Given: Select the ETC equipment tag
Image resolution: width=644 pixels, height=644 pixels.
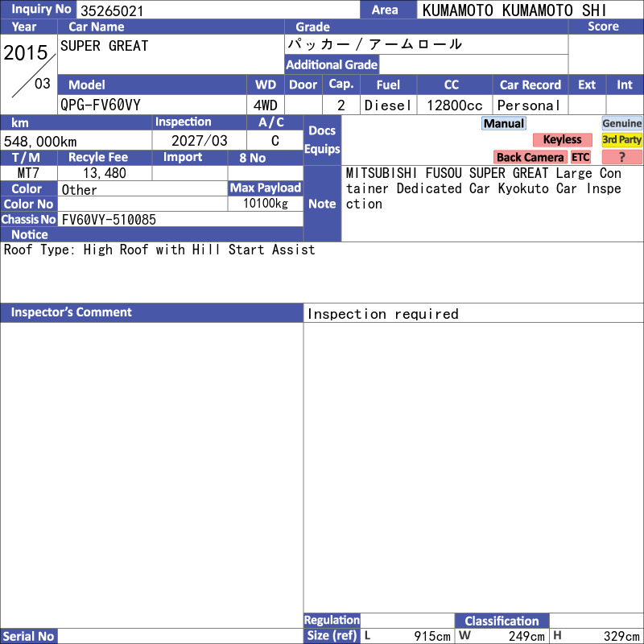Looking at the screenshot, I should 580,157.
